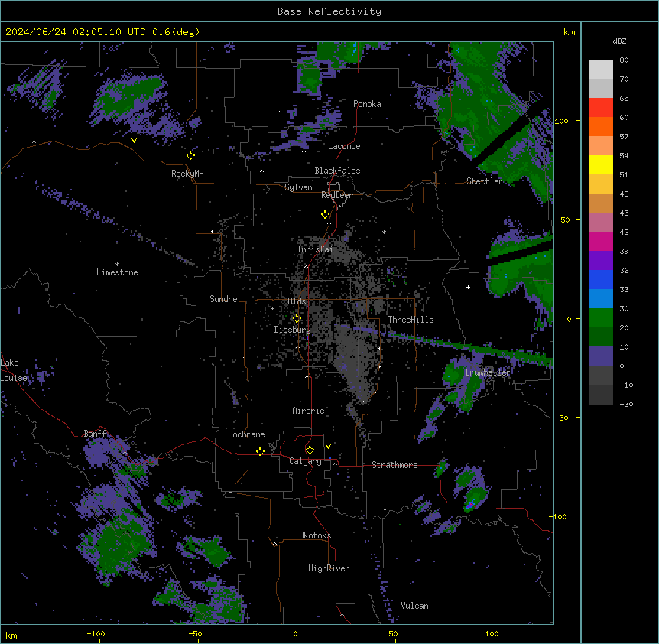Click the RedDeer city label
This screenshot has width=659, height=644.
(336, 195)
